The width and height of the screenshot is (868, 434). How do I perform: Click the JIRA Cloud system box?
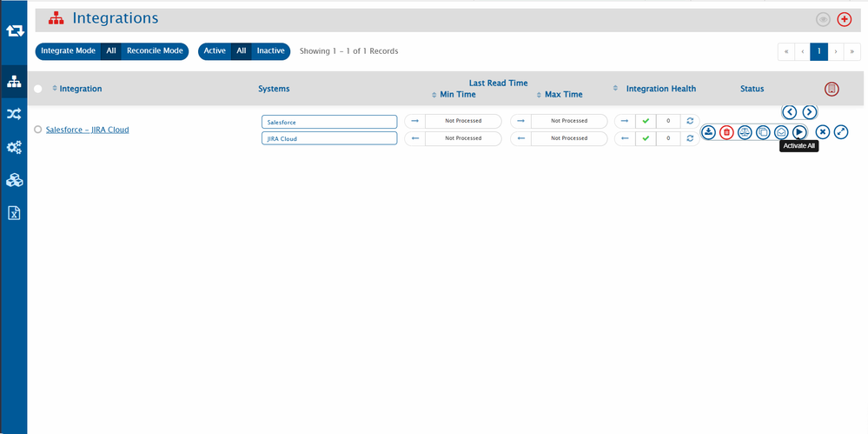tap(329, 138)
